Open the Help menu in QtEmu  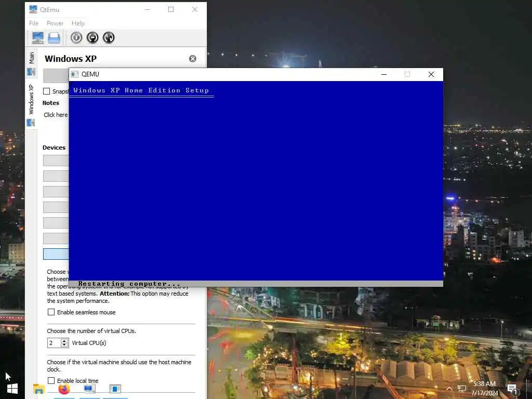78,23
